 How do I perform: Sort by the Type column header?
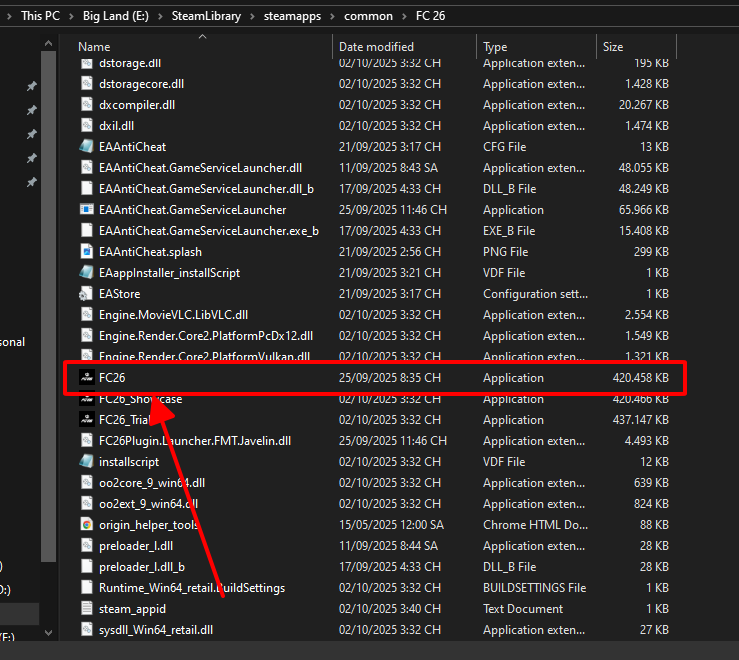coord(495,47)
